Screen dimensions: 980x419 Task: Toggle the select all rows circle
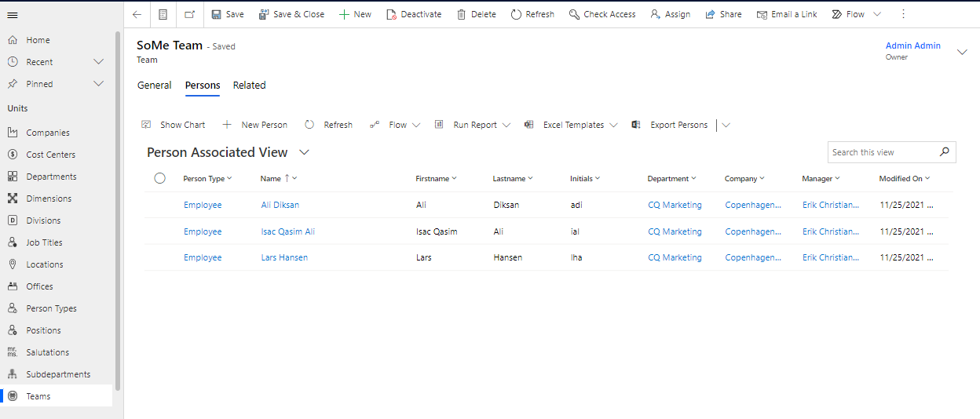click(160, 179)
